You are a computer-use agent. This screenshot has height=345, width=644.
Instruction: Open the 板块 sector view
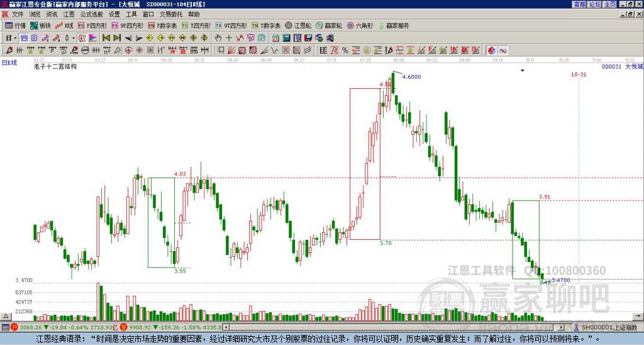click(41, 25)
